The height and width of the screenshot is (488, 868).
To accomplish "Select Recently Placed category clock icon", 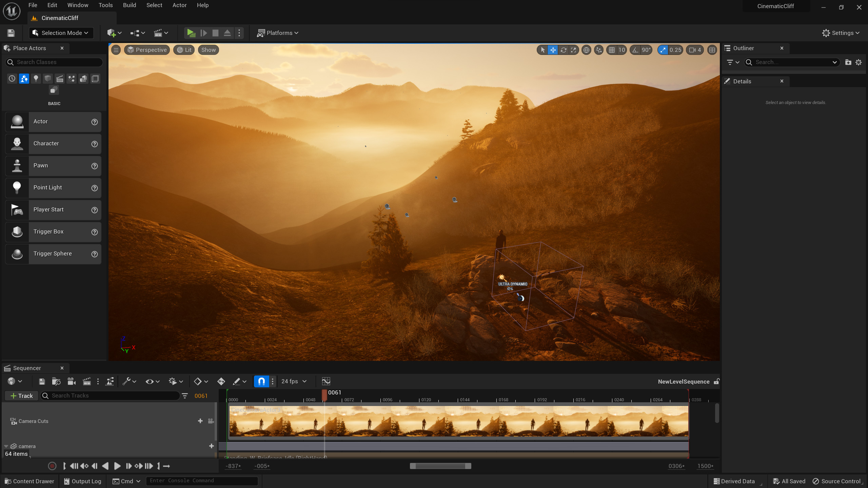I will tap(12, 79).
